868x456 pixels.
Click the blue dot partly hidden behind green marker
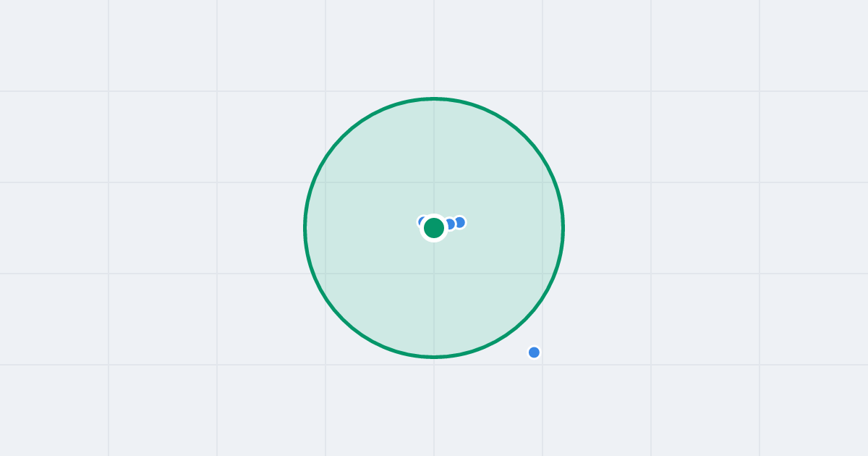coord(422,221)
